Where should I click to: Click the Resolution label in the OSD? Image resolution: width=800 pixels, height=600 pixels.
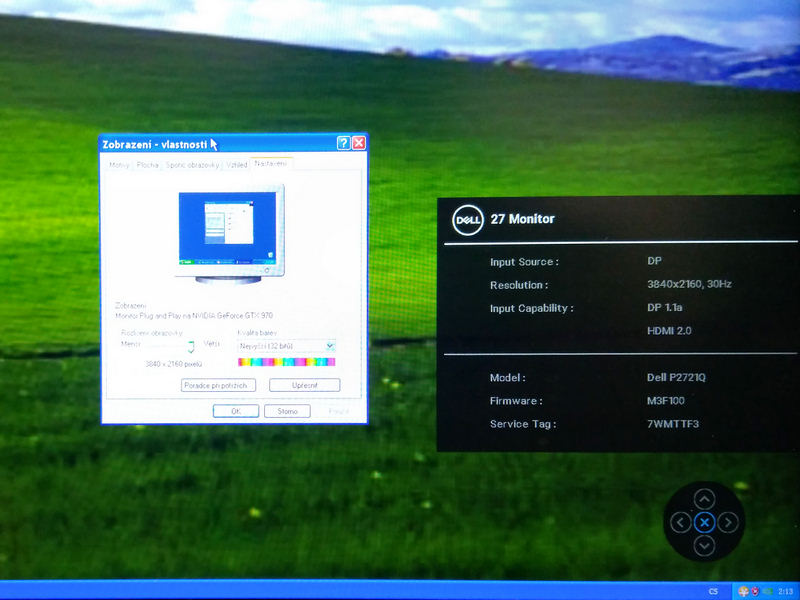coord(519,285)
